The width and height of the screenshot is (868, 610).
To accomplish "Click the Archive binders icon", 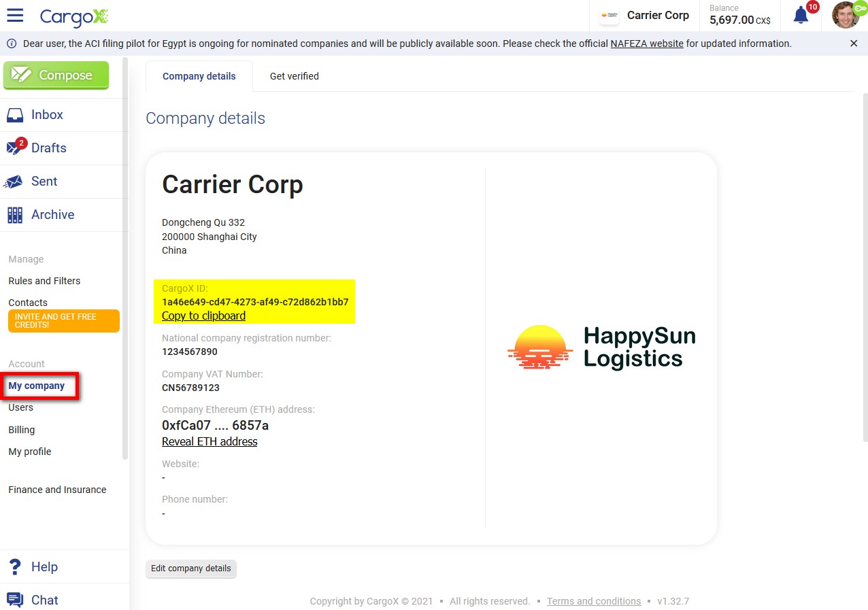I will click(15, 215).
